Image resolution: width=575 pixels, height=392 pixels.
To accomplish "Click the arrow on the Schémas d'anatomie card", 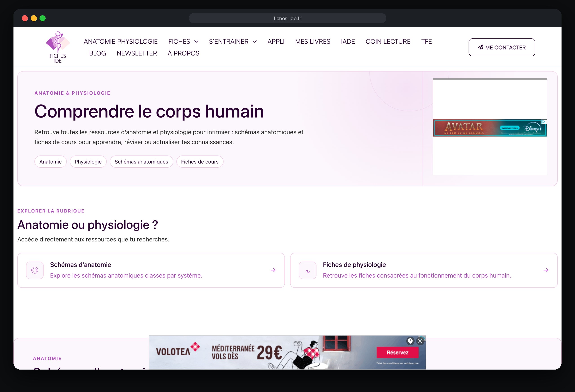I will (x=273, y=270).
